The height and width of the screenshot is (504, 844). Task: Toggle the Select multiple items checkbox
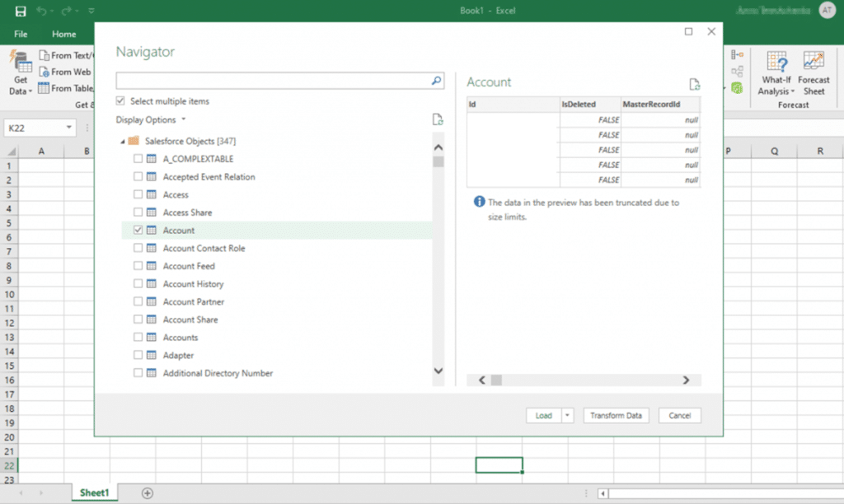point(120,100)
